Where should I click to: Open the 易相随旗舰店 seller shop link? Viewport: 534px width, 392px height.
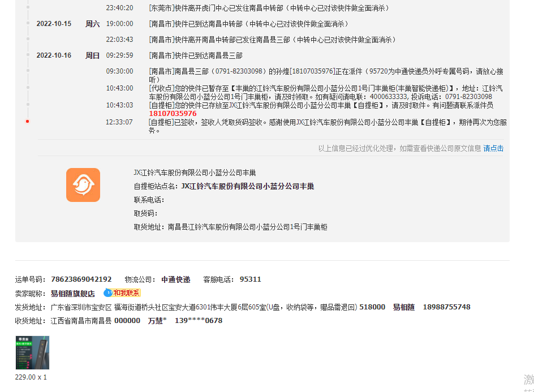click(73, 294)
